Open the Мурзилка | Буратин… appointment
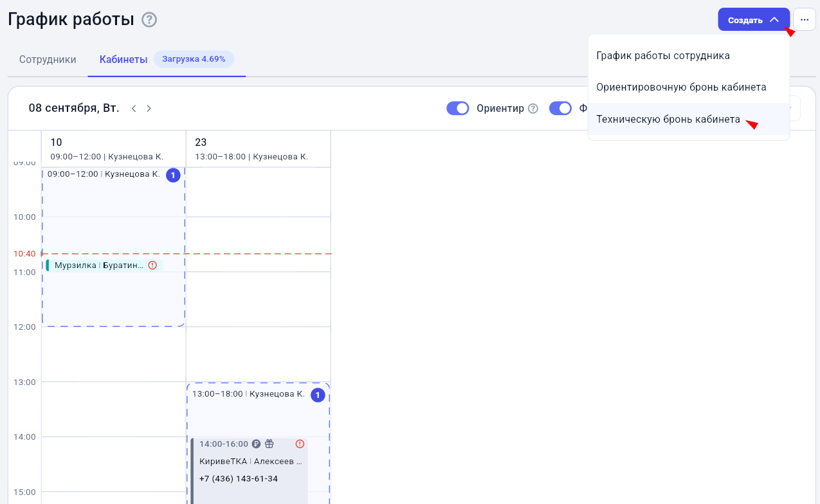The width and height of the screenshot is (820, 504). tap(104, 265)
